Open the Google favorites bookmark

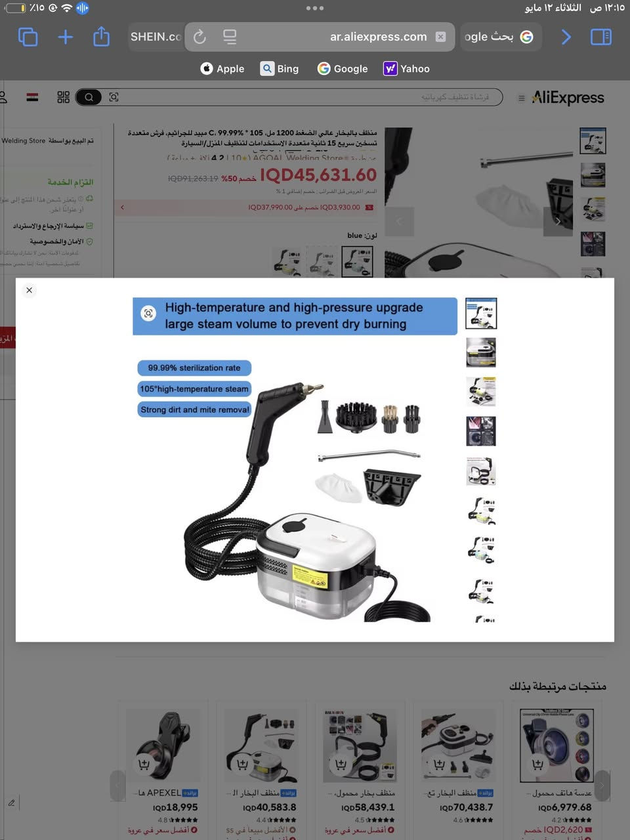[x=343, y=68]
